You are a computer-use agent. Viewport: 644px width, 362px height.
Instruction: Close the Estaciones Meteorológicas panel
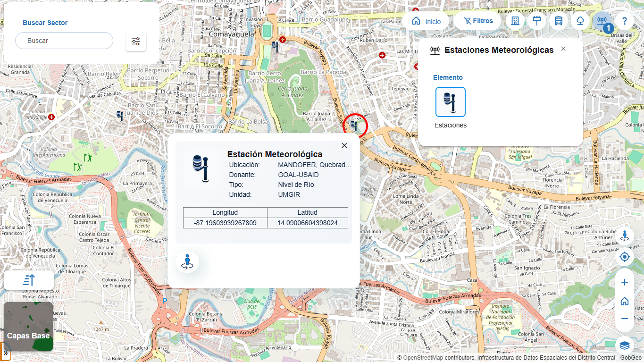[x=563, y=49]
